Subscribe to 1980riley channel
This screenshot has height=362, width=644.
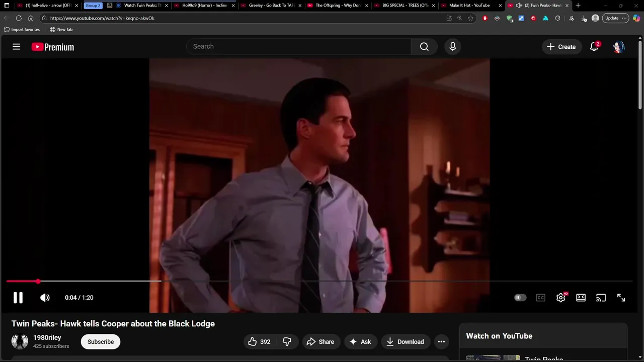tap(101, 342)
